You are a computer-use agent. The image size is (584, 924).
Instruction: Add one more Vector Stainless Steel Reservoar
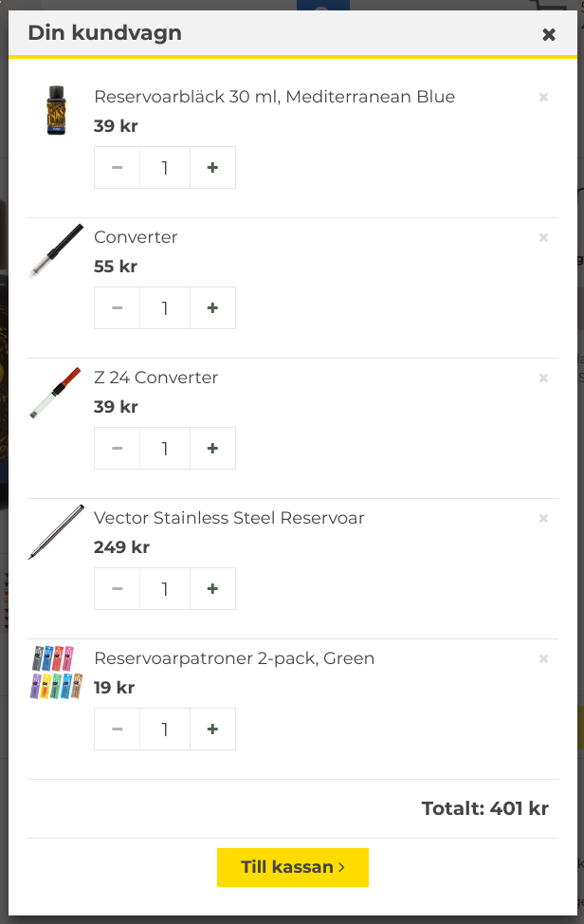[212, 589]
